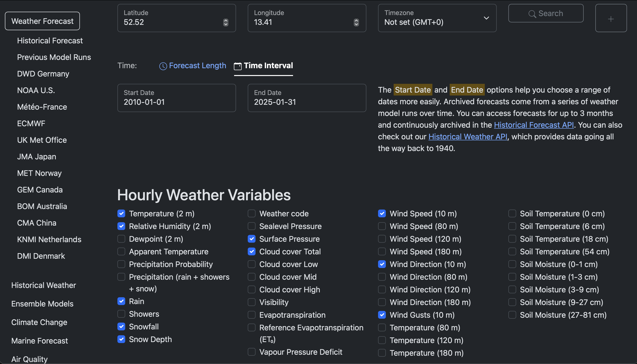Viewport: 637px width, 364px height.
Task: Uncheck the Snow Depth checkbox
Action: [121, 339]
